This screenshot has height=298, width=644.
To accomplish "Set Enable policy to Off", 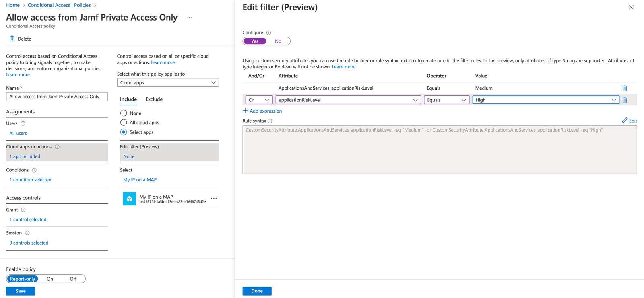I will click(x=73, y=279).
